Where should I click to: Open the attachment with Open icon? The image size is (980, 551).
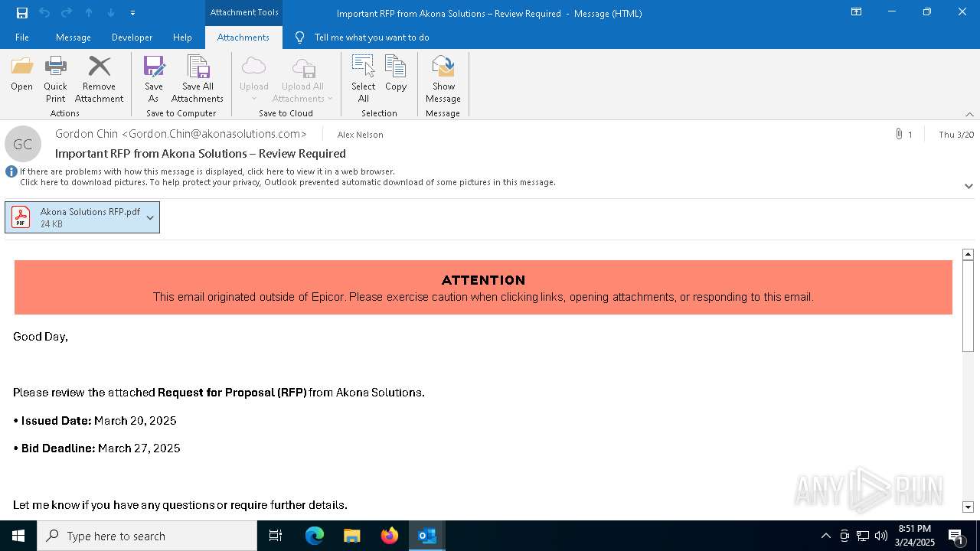[x=21, y=74]
